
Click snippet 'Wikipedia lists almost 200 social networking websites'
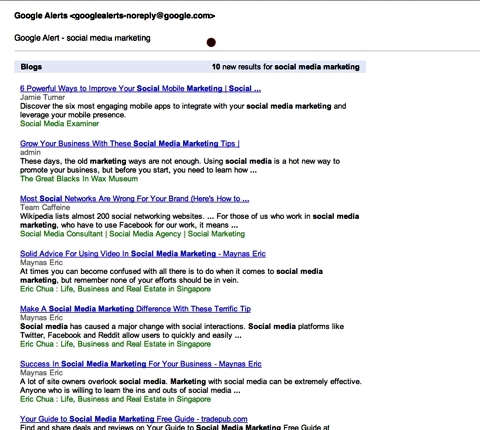click(189, 221)
